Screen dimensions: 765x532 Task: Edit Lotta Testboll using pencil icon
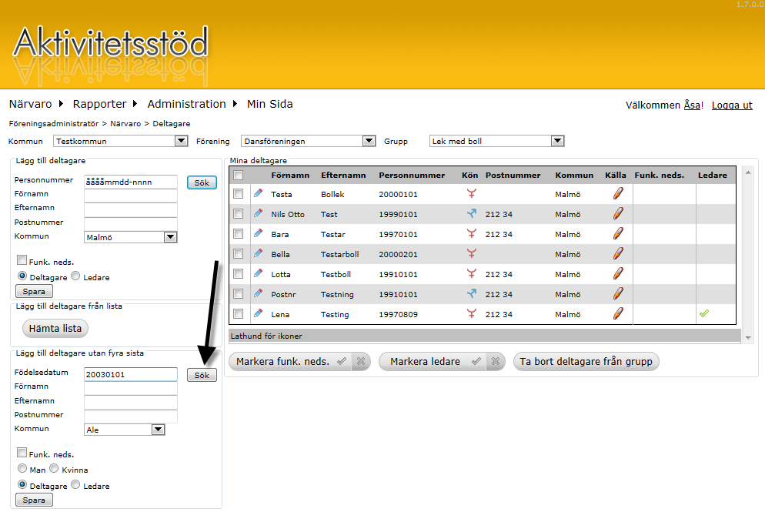(x=258, y=273)
